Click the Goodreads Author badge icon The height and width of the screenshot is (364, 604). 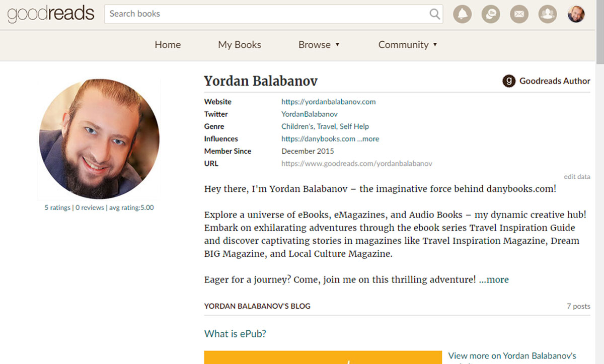pyautogui.click(x=508, y=81)
